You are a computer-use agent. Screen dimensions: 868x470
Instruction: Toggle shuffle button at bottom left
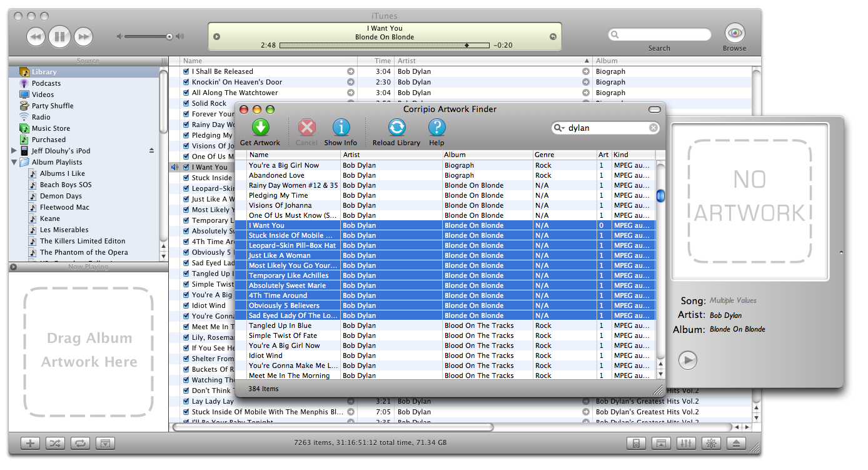(x=55, y=444)
